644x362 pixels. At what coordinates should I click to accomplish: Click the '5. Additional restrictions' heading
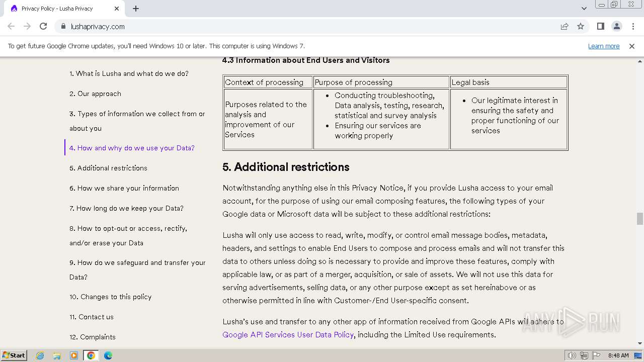tap(286, 167)
